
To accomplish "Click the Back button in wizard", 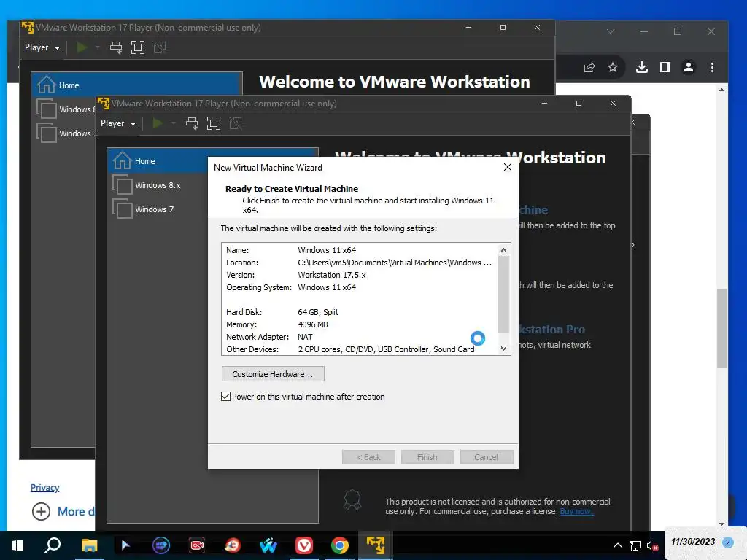I will click(368, 457).
